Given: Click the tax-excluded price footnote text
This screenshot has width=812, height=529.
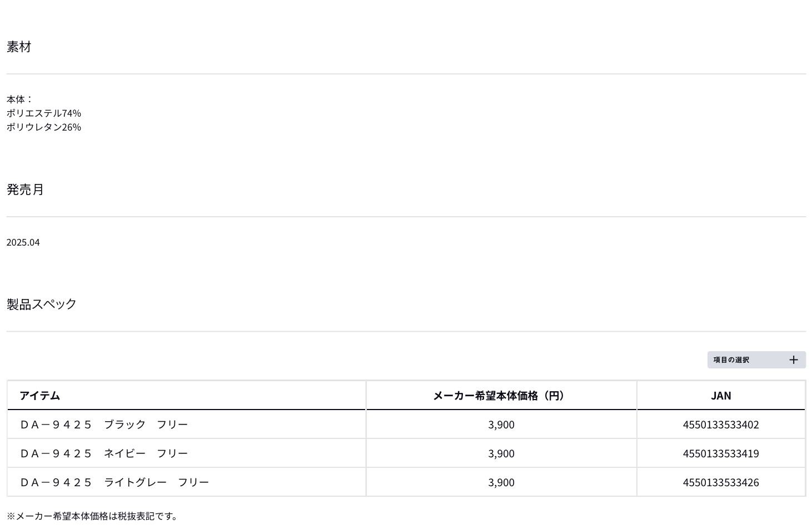Looking at the screenshot, I should click(93, 516).
